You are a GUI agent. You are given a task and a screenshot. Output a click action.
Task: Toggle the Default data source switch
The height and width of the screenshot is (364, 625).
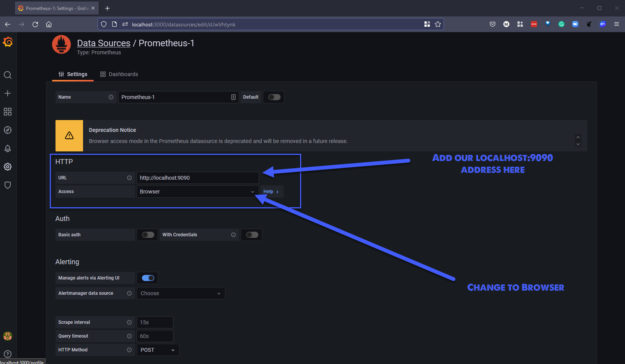coord(274,97)
